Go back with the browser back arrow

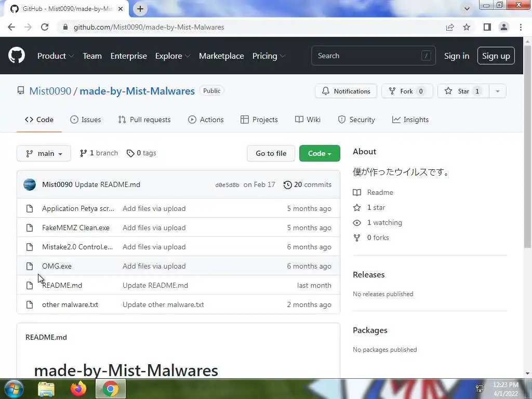(x=11, y=27)
